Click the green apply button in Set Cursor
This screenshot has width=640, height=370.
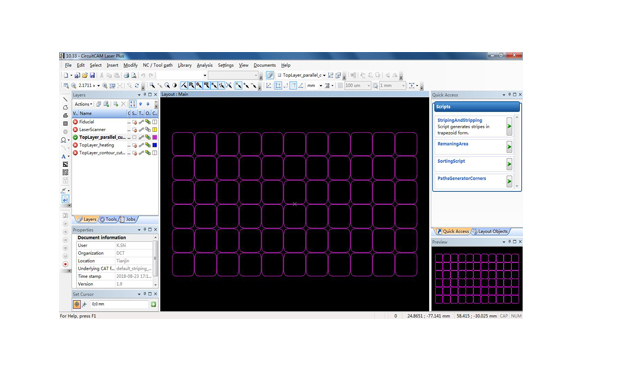point(153,304)
